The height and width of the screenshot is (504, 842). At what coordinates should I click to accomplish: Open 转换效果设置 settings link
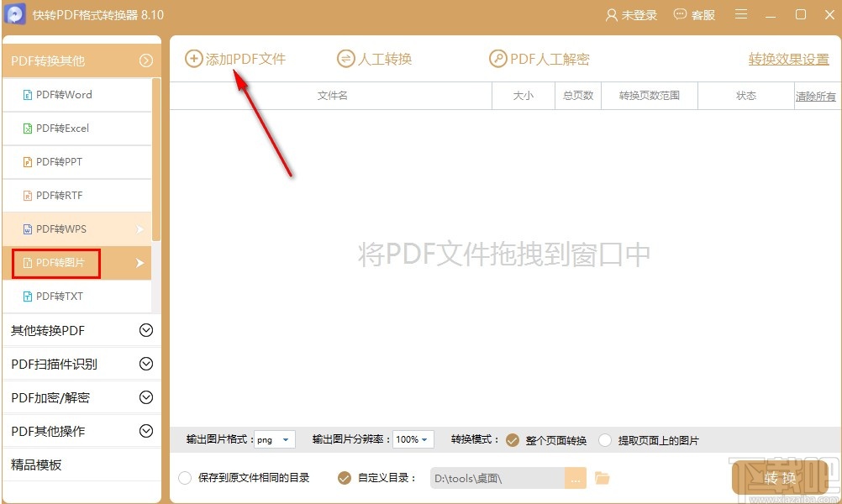pos(787,59)
